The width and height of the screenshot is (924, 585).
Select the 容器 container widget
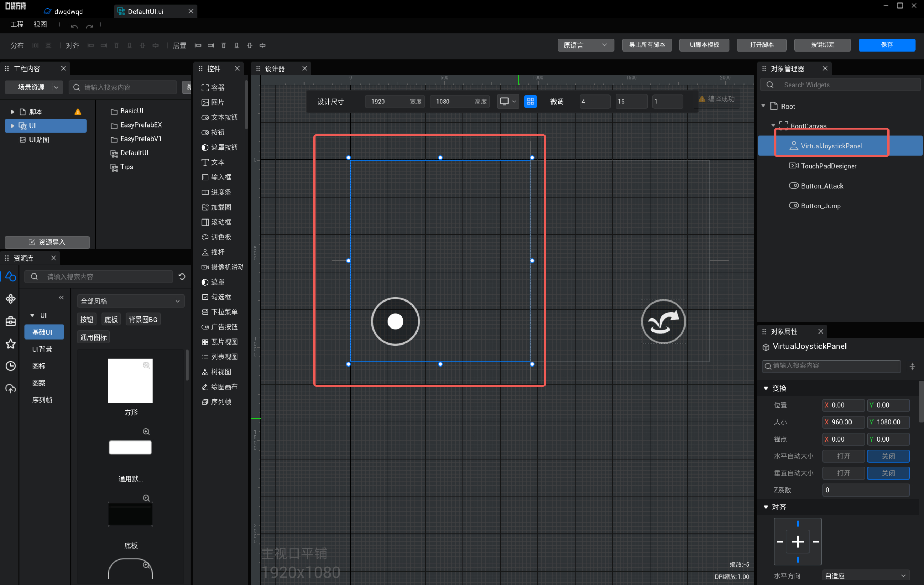click(213, 87)
